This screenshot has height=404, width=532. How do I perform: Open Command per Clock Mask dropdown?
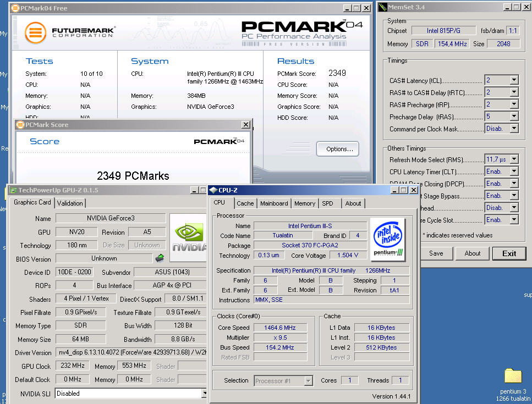514,129
